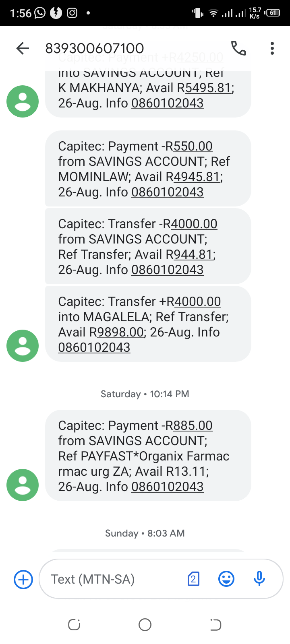The height and width of the screenshot is (644, 290).
Task: Tap the plus attachment button
Action: point(23,580)
